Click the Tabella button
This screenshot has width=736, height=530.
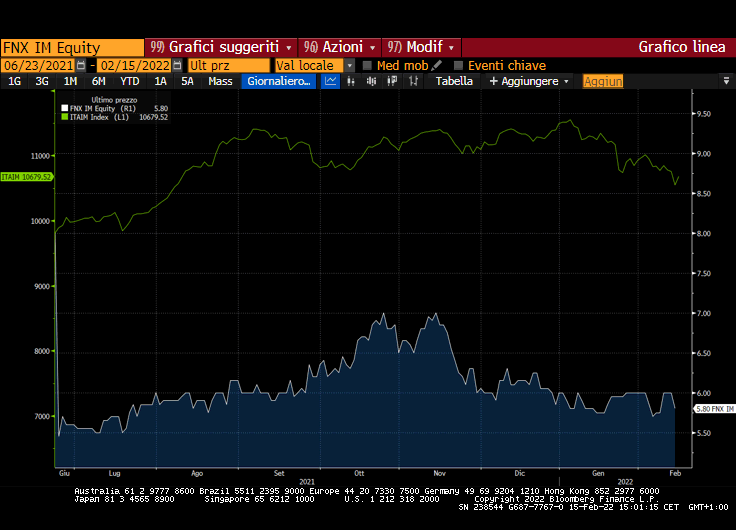point(454,81)
